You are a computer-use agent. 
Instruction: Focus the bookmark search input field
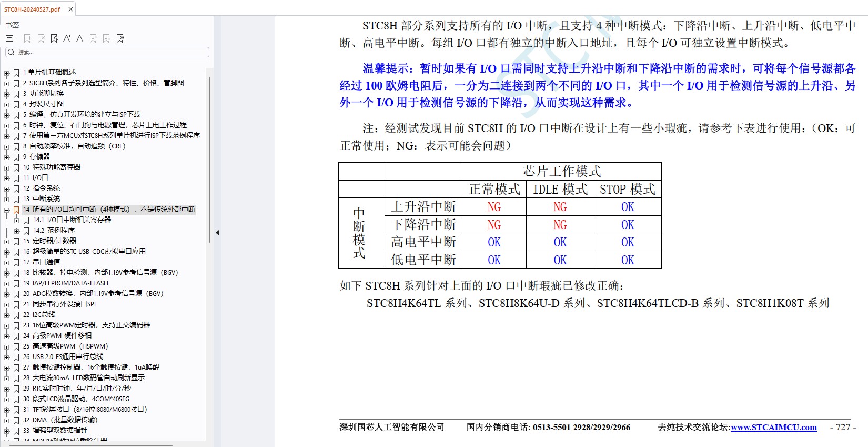107,52
